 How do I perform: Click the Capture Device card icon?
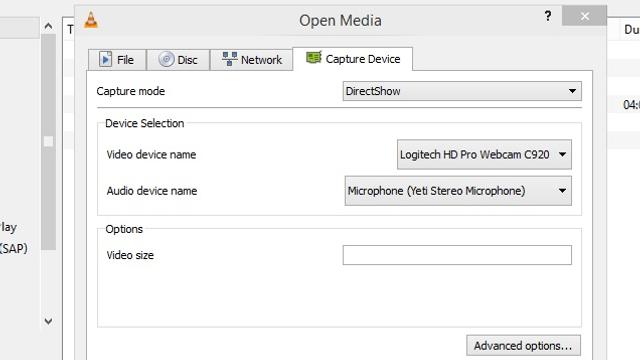pyautogui.click(x=314, y=58)
